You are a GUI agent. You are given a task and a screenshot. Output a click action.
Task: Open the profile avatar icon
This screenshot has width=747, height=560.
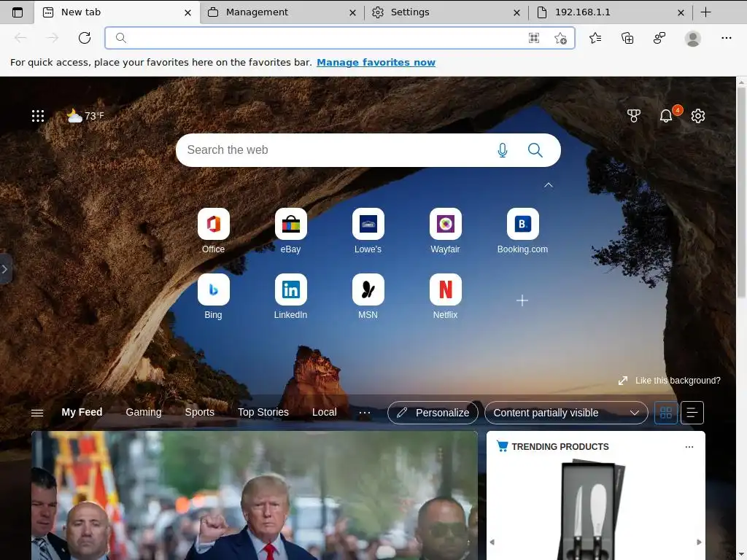(693, 38)
